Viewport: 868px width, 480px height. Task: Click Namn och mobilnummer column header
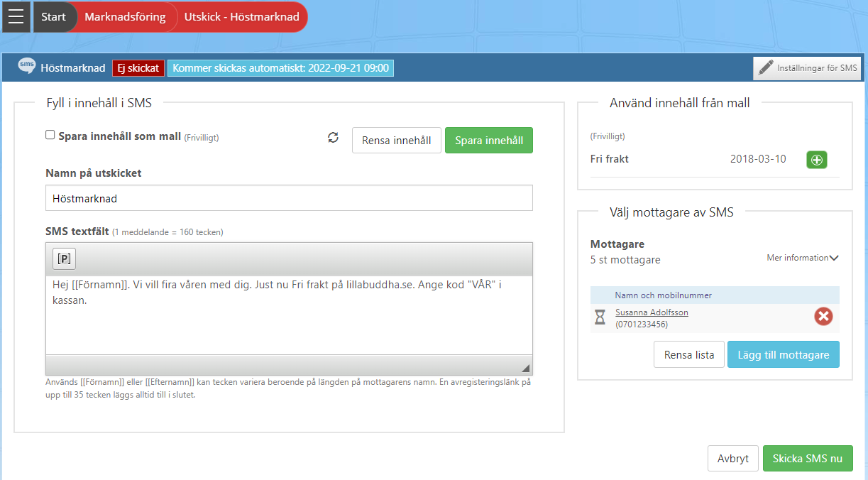664,295
